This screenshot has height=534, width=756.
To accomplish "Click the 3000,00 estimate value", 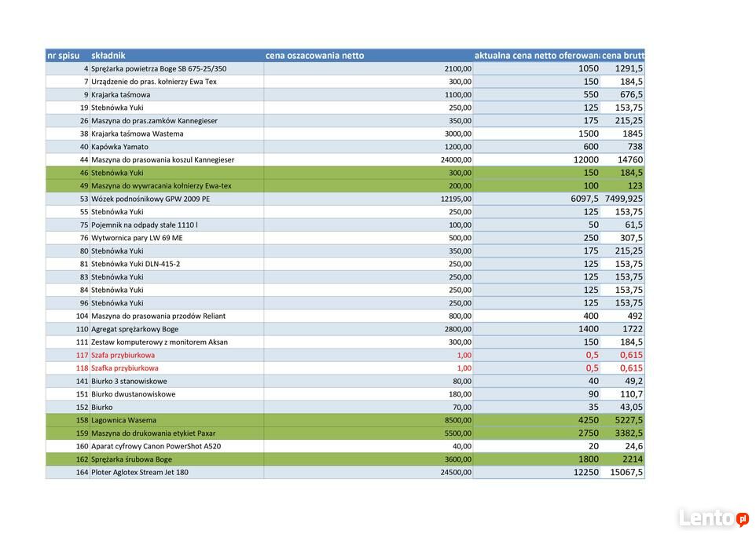I will pos(458,134).
